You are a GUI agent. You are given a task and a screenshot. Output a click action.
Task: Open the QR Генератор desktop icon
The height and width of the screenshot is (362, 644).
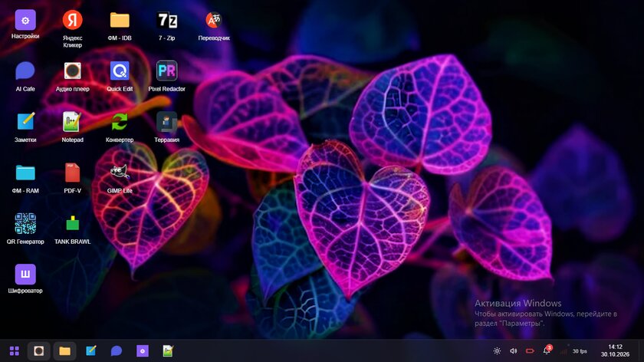coord(25,224)
